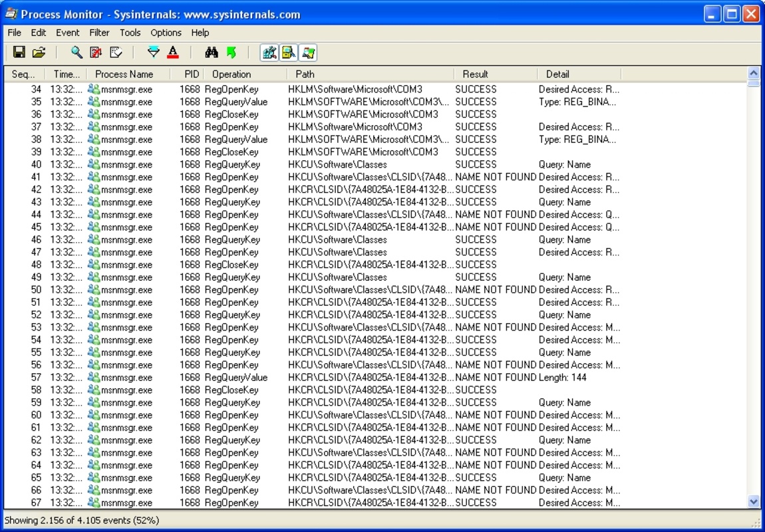Click the Save floppy disk icon
This screenshot has height=532, width=765.
pos(19,53)
